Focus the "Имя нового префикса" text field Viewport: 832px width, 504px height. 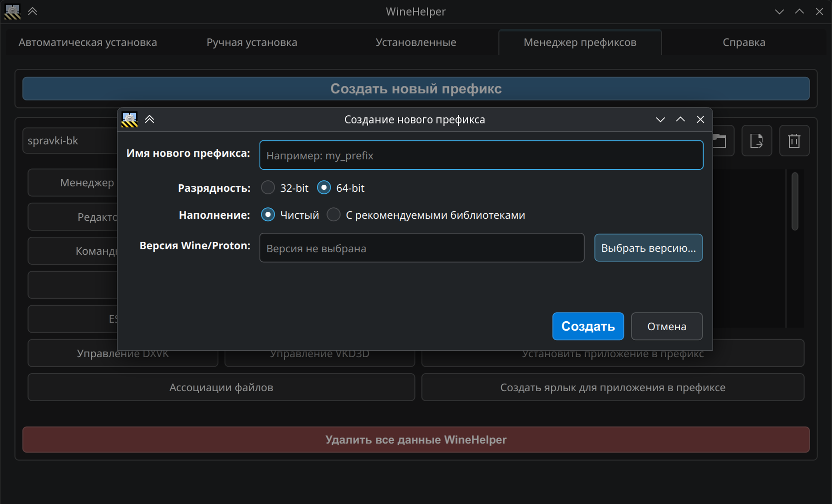[x=481, y=155]
